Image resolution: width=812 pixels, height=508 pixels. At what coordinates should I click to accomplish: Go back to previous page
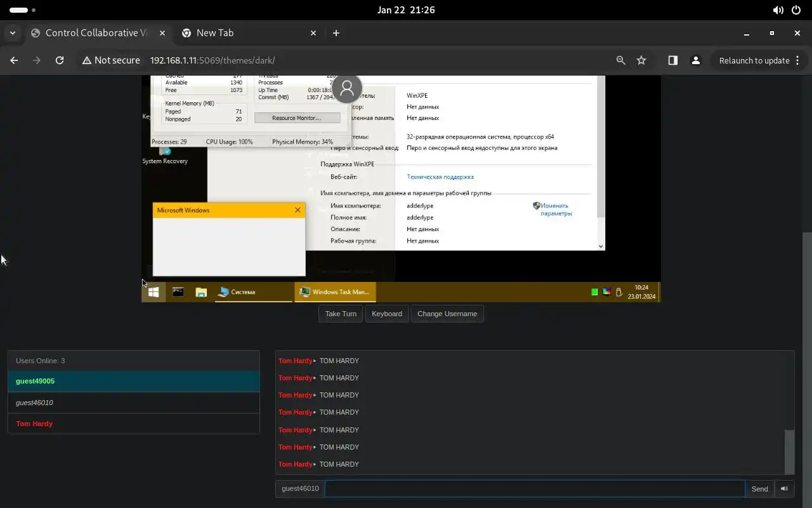(x=14, y=60)
